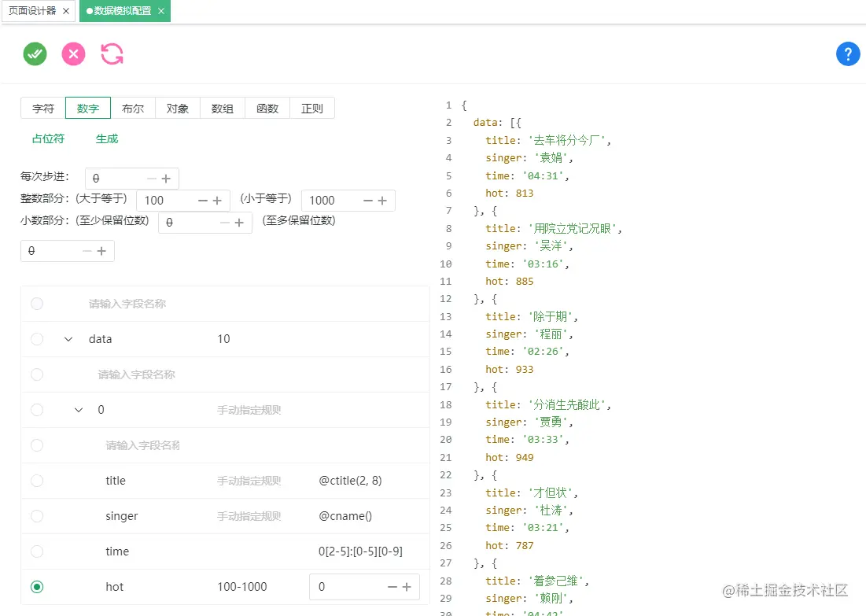Image resolution: width=866 pixels, height=616 pixels.
Task: Select the radio button of the data row
Action: tap(37, 338)
